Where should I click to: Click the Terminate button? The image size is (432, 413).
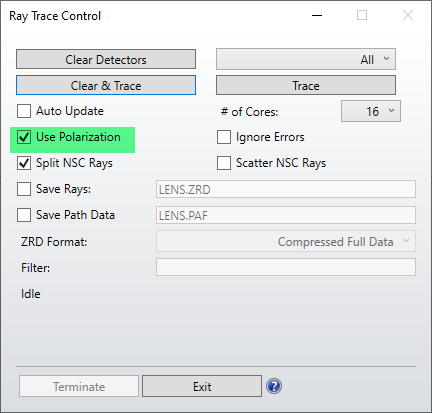pyautogui.click(x=79, y=386)
